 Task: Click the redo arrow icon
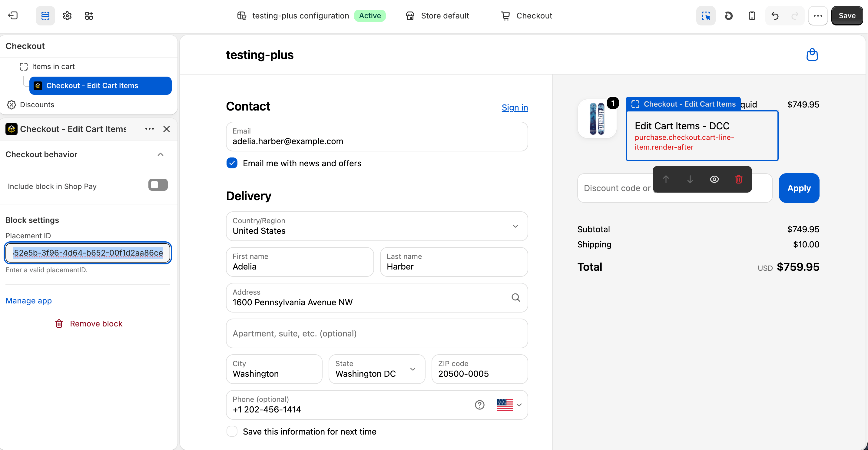(x=795, y=16)
